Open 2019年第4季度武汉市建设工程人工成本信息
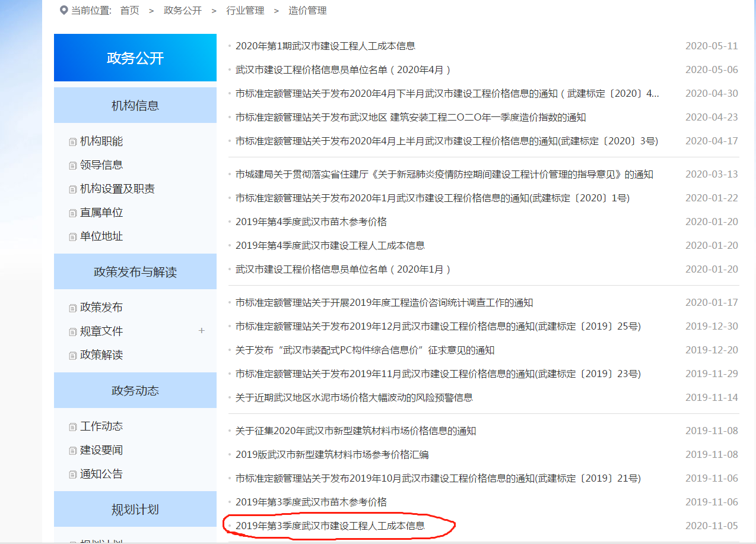Image resolution: width=756 pixels, height=544 pixels. tap(330, 245)
